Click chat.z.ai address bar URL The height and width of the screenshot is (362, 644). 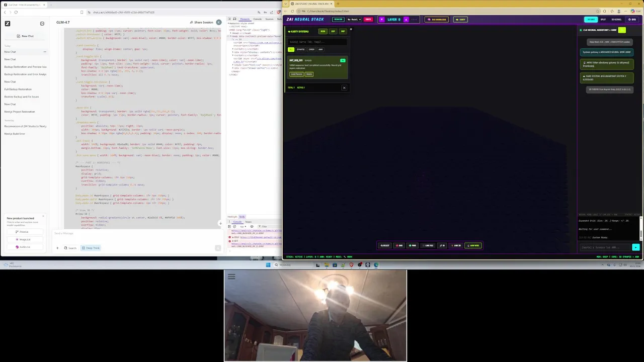point(124,12)
